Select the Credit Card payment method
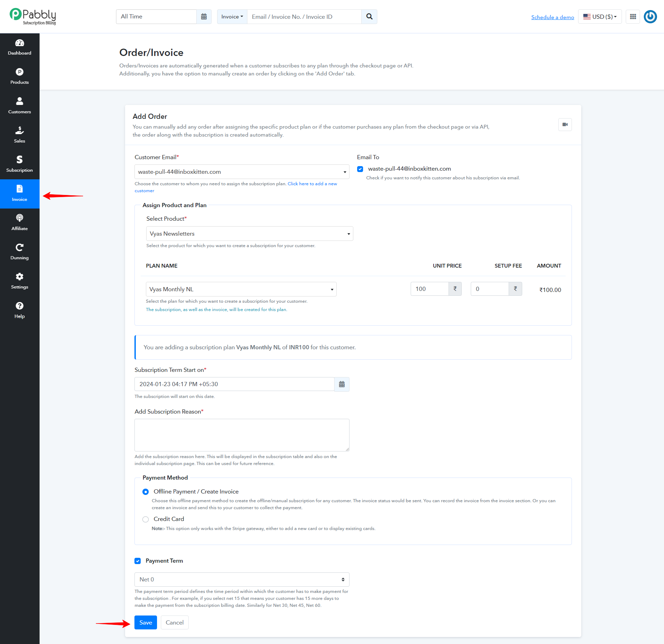664x644 pixels. (x=146, y=519)
